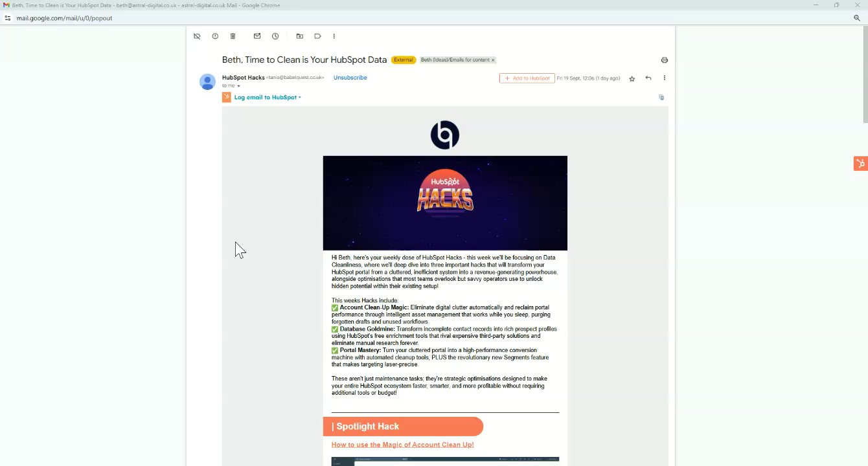
Task: Delete the email with the trash icon
Action: (x=233, y=36)
